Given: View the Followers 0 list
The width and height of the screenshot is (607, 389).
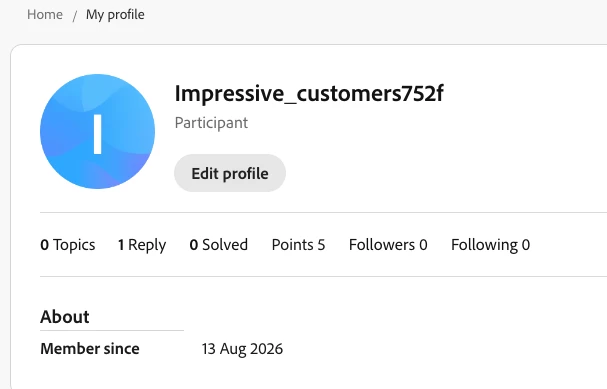Looking at the screenshot, I should pos(388,245).
